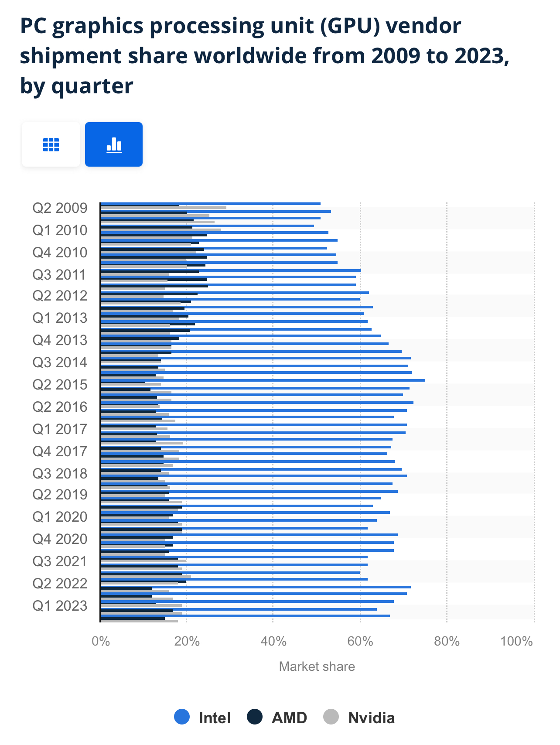The height and width of the screenshot is (745, 560).
Task: Select the Q2 2022 axis label
Action: pyautogui.click(x=60, y=584)
